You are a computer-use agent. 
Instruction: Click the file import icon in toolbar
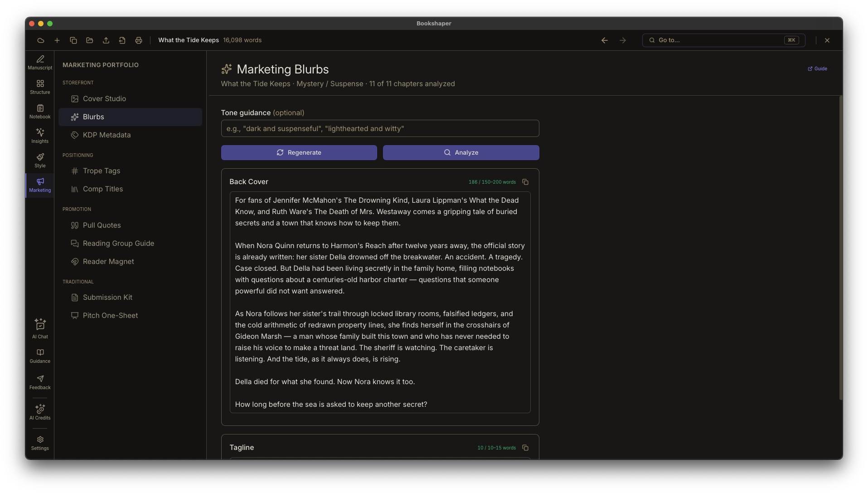click(122, 40)
